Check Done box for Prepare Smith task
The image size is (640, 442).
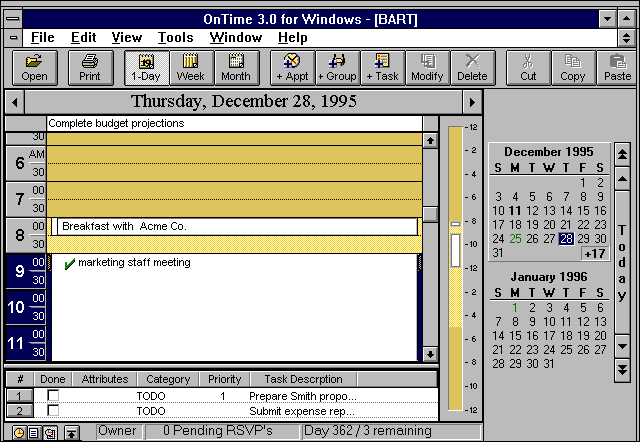pyautogui.click(x=53, y=396)
